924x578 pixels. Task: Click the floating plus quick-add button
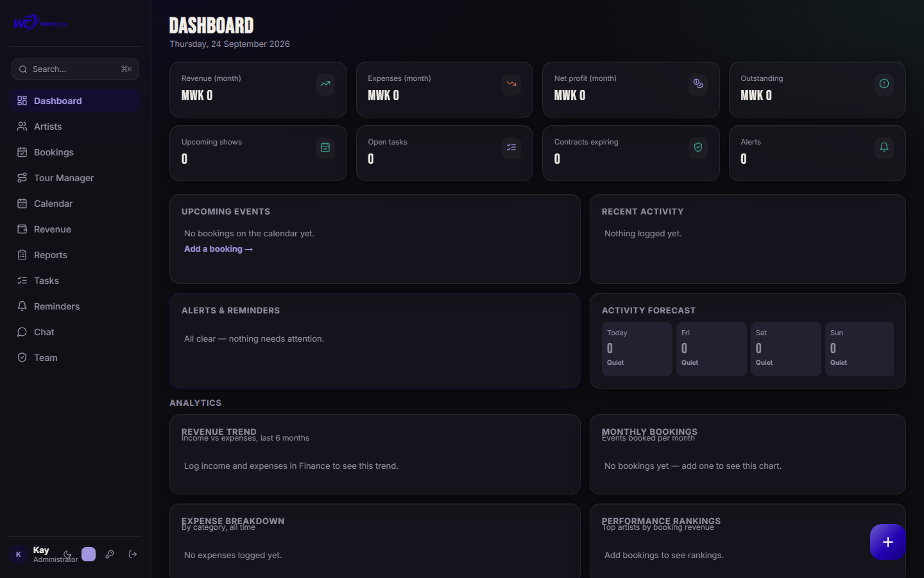[x=888, y=542]
